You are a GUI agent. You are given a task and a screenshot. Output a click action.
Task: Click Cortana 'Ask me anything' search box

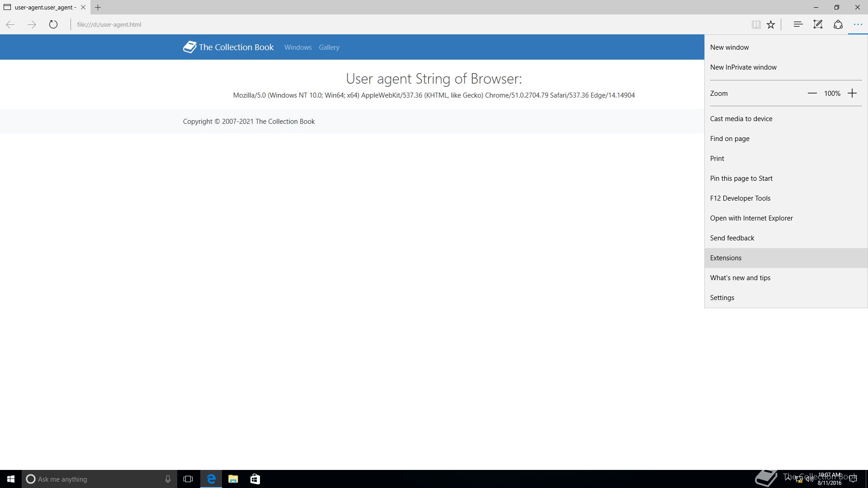tap(99, 479)
